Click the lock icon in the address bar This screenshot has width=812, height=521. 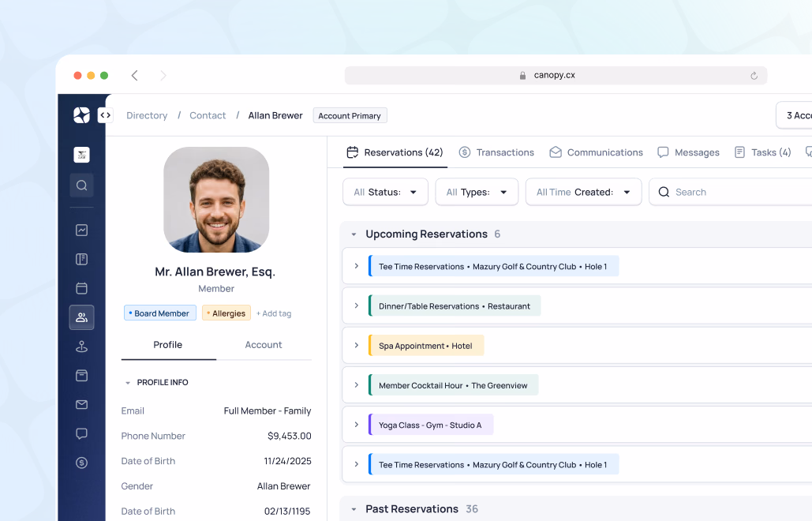pos(522,76)
